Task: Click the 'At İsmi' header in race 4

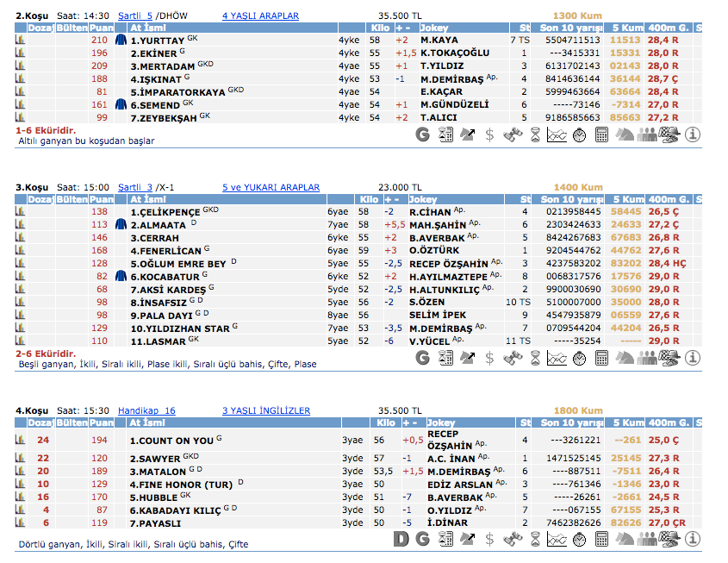Action: 146,422
